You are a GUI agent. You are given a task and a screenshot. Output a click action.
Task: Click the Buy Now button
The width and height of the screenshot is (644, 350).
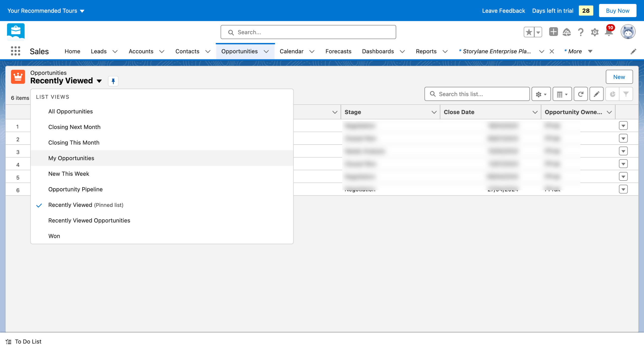[x=617, y=11]
